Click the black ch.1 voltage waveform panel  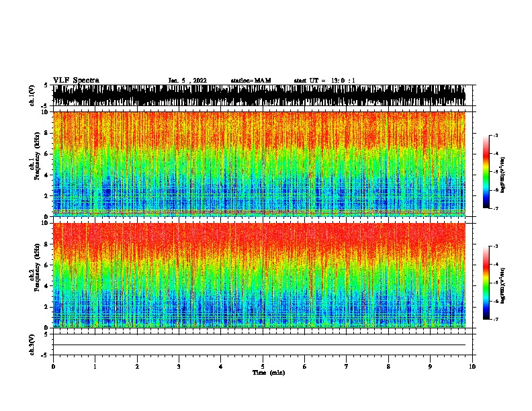click(259, 95)
